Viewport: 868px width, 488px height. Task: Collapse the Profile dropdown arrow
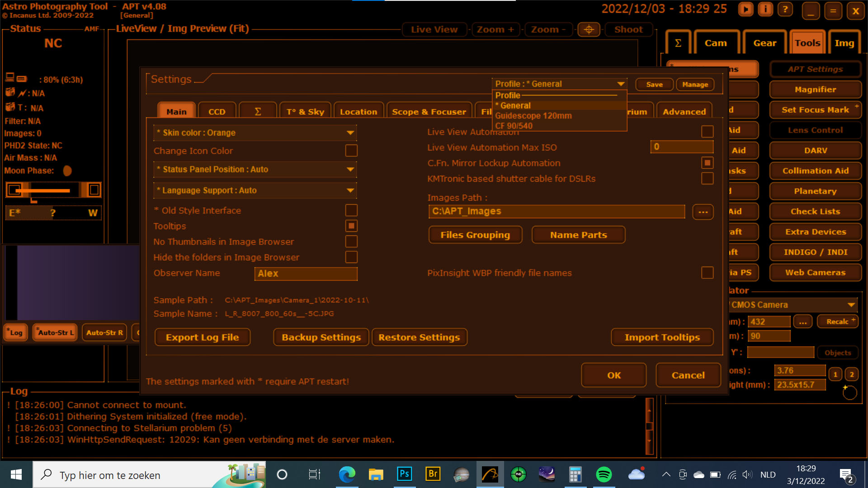click(621, 84)
